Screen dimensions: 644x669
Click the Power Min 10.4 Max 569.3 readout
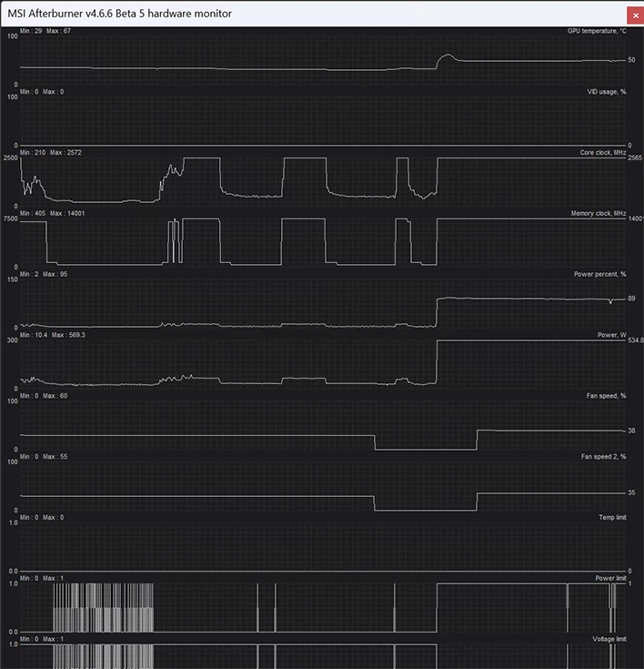coord(53,335)
